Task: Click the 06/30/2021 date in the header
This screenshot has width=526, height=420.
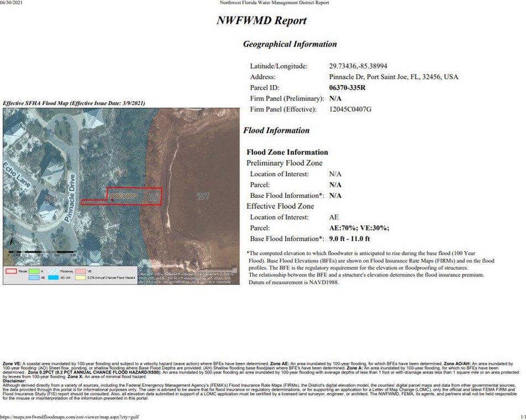Action: click(12, 2)
